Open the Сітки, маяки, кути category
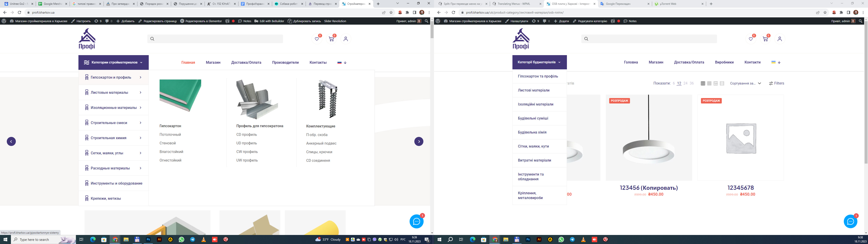The width and height of the screenshot is (868, 244). [x=533, y=146]
